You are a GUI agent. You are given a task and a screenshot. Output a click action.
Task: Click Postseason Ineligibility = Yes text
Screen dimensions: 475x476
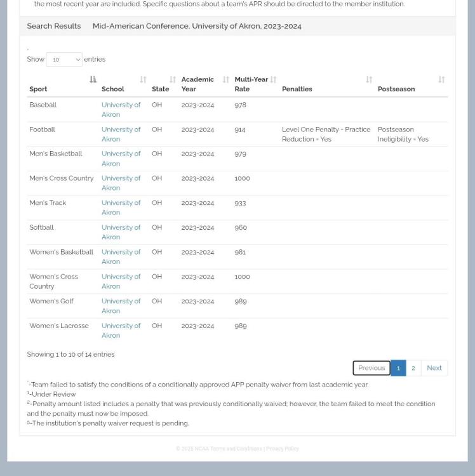403,134
